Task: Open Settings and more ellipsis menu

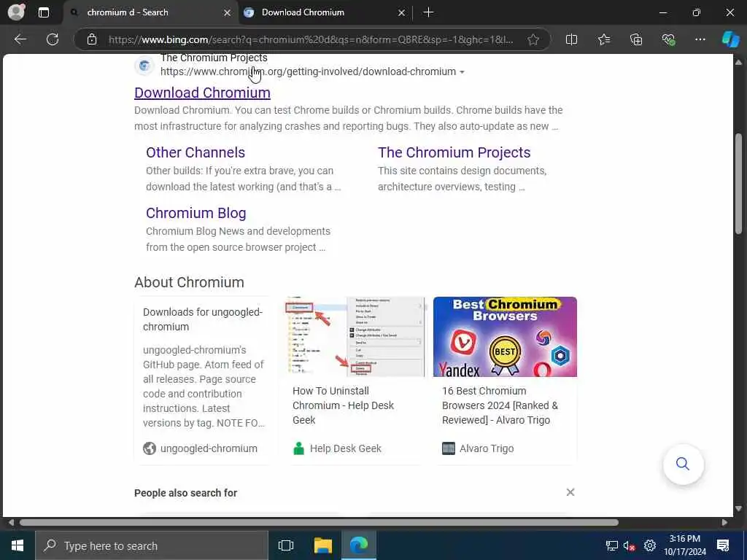Action: (x=700, y=39)
